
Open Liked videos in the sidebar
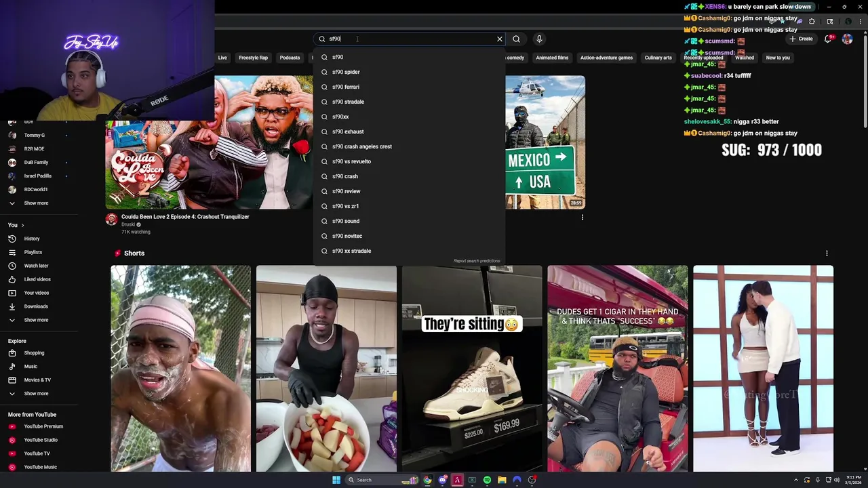[39, 279]
